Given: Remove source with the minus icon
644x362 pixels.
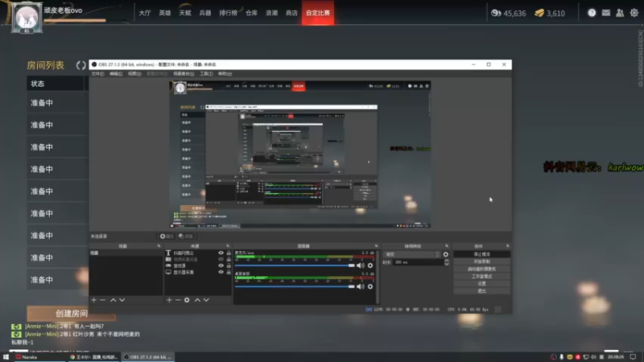Looking at the screenshot, I should click(x=178, y=300).
